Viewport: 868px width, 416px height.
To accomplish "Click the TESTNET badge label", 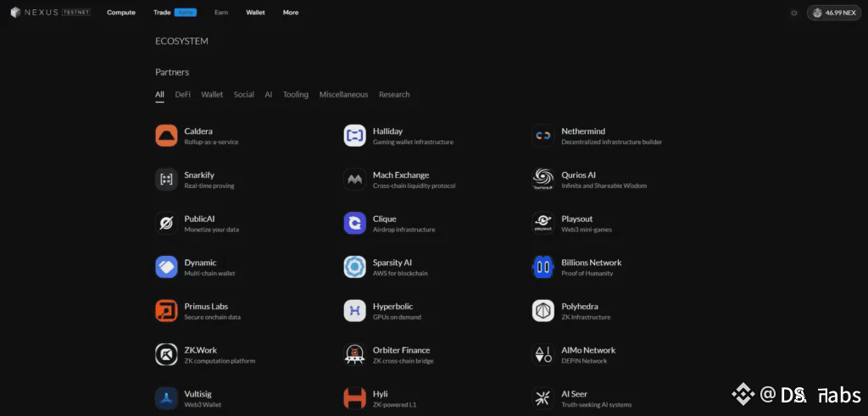I will [77, 12].
